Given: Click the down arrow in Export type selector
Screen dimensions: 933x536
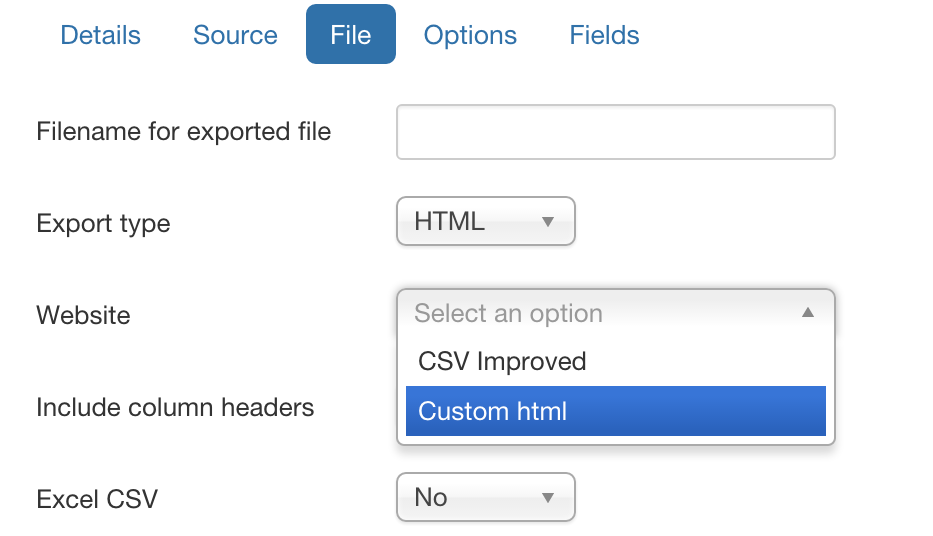Looking at the screenshot, I should pyautogui.click(x=548, y=222).
